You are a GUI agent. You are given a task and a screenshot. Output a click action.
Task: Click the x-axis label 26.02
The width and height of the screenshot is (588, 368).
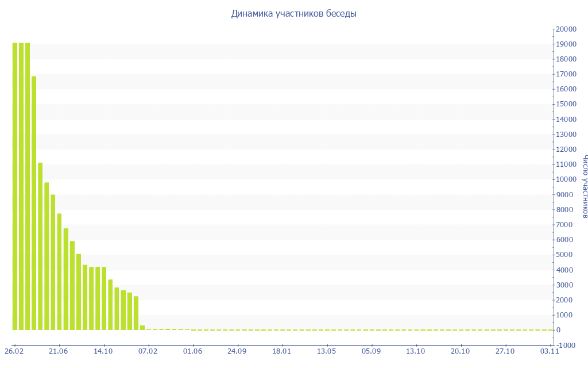point(14,351)
